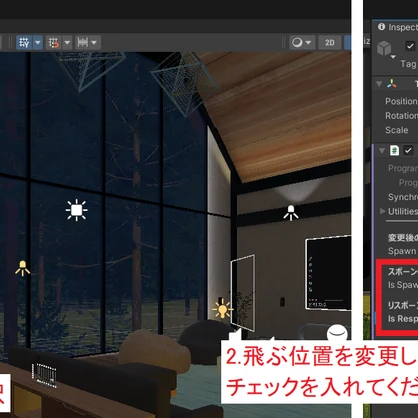418x418 pixels.
Task: Open the grid snapping settings dropdown
Action: click(67, 43)
